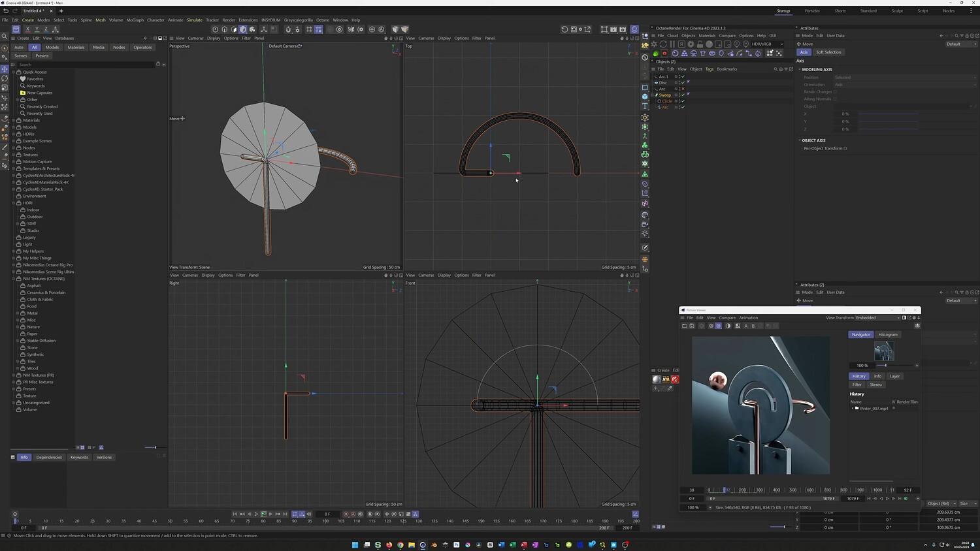Click the Soft Selection button

click(x=828, y=52)
